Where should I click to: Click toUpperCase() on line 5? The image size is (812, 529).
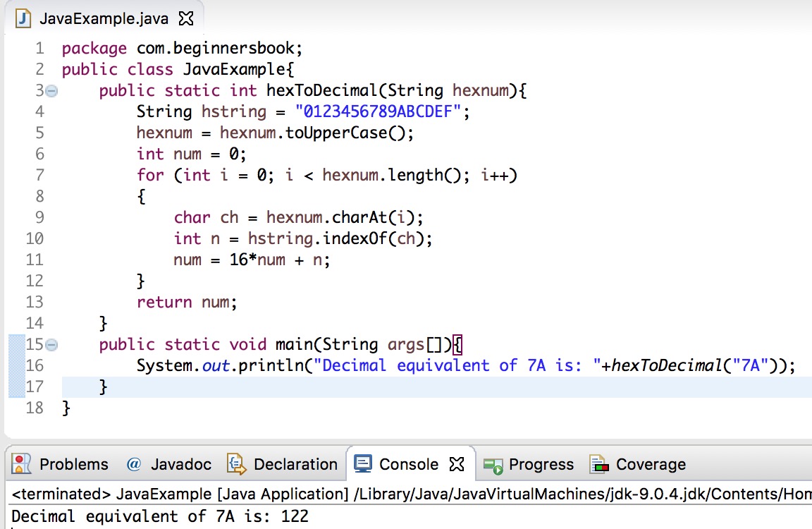click(x=345, y=133)
